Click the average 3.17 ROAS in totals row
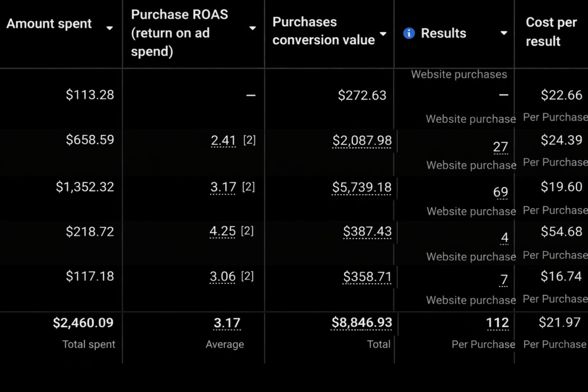Image resolution: width=588 pixels, height=392 pixels. (x=227, y=323)
